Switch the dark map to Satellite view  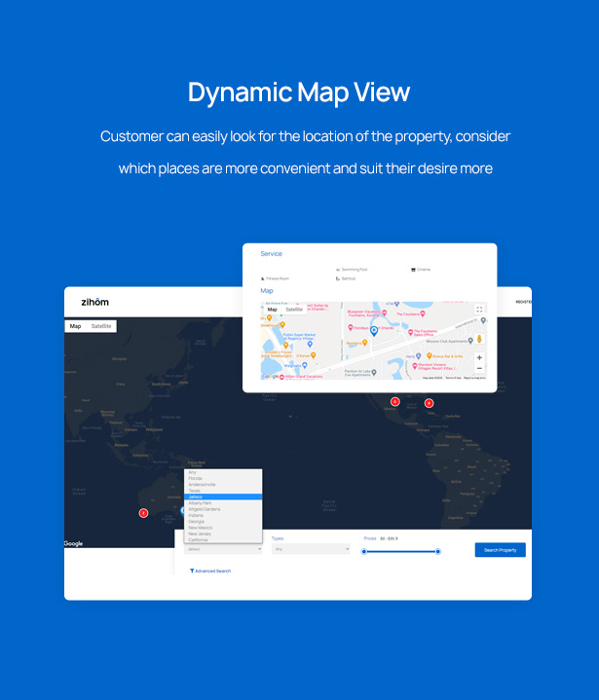101,326
